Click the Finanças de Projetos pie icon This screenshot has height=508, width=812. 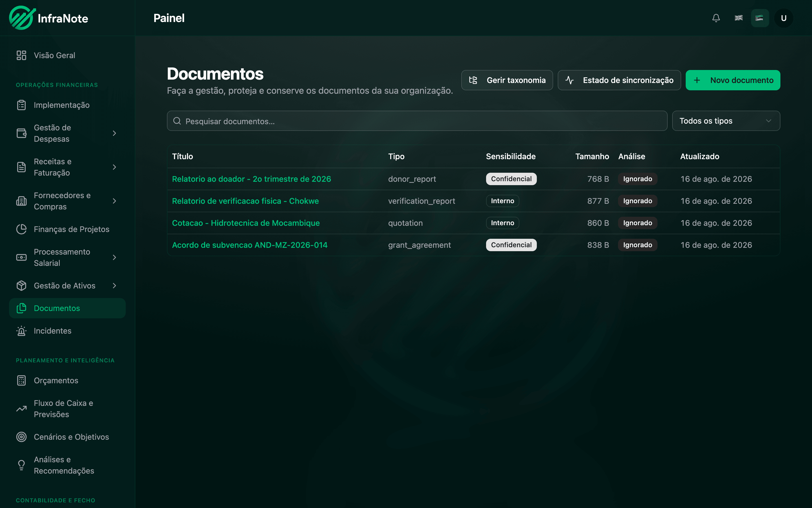point(21,229)
